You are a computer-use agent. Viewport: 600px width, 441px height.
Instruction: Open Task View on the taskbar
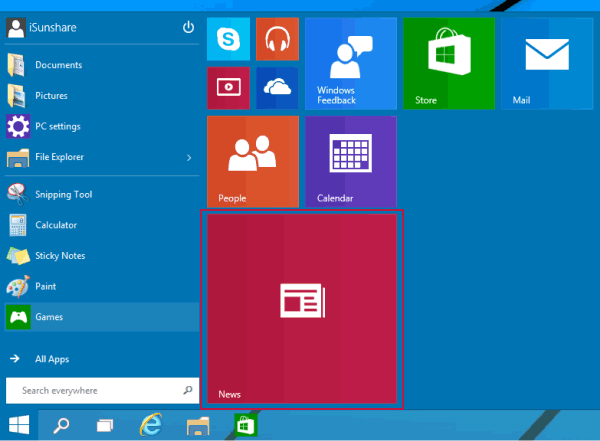pyautogui.click(x=105, y=425)
